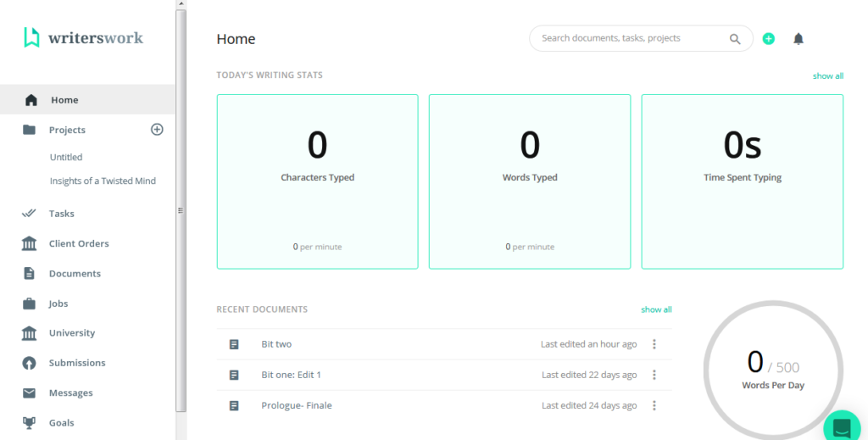Click the Tasks double-checkmark icon
Image resolution: width=868 pixels, height=440 pixels.
[29, 213]
